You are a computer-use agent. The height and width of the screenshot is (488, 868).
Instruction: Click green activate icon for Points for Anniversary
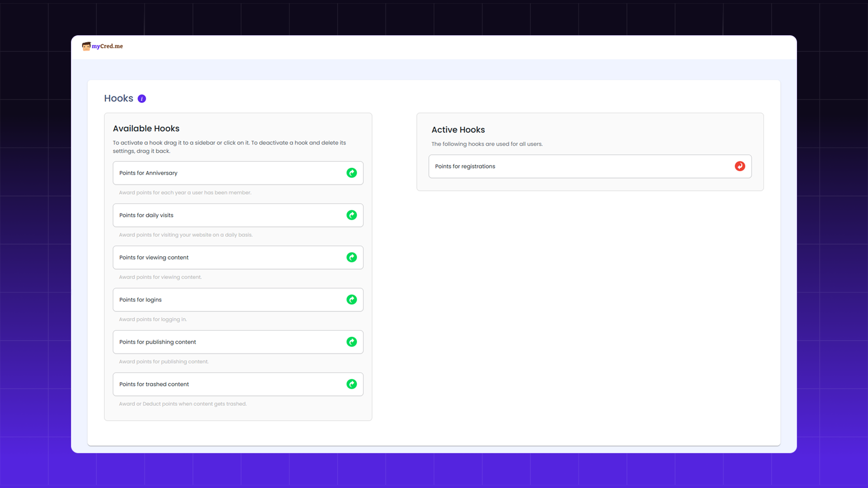click(x=351, y=173)
